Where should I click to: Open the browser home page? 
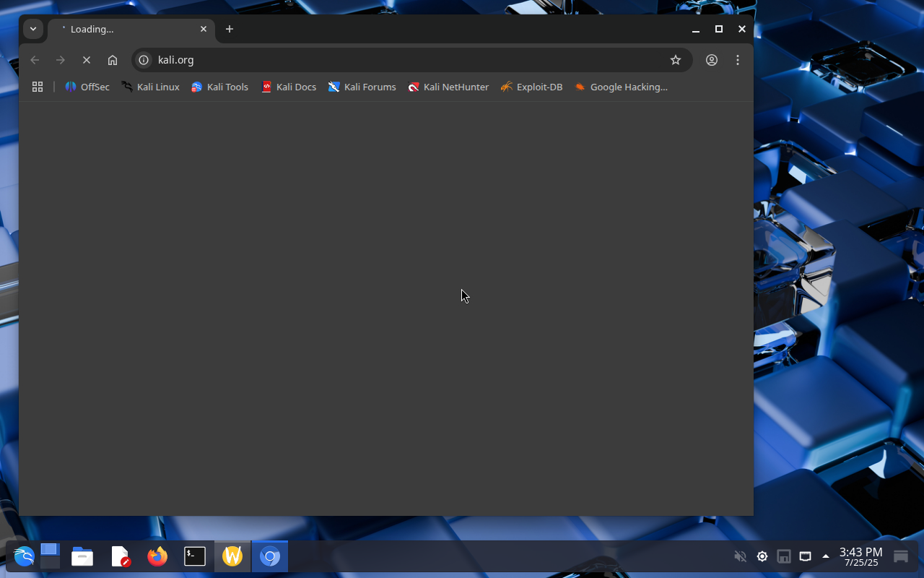pos(113,60)
